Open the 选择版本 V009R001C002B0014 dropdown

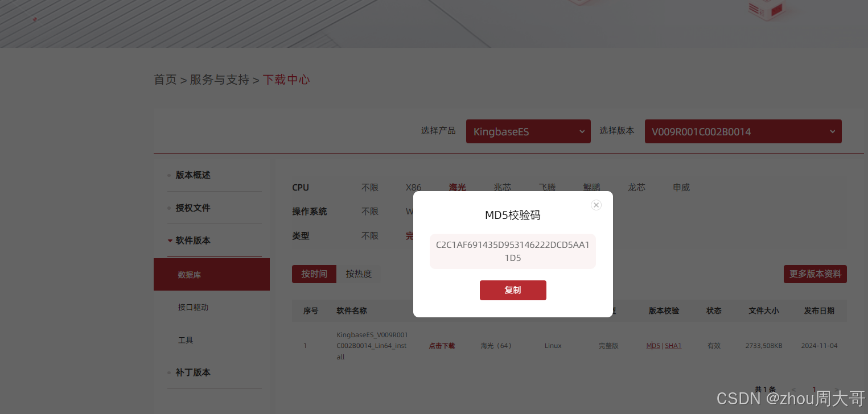tap(743, 131)
